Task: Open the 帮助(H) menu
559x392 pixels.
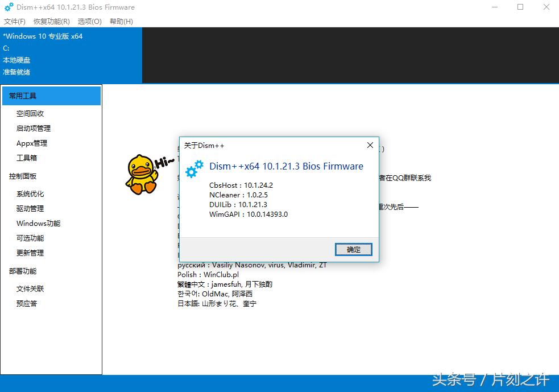Action: (121, 22)
